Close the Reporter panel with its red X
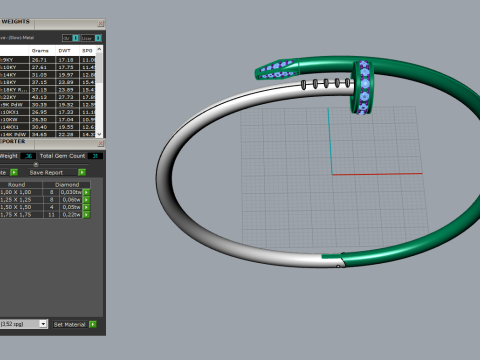The image size is (480, 360). 101,143
